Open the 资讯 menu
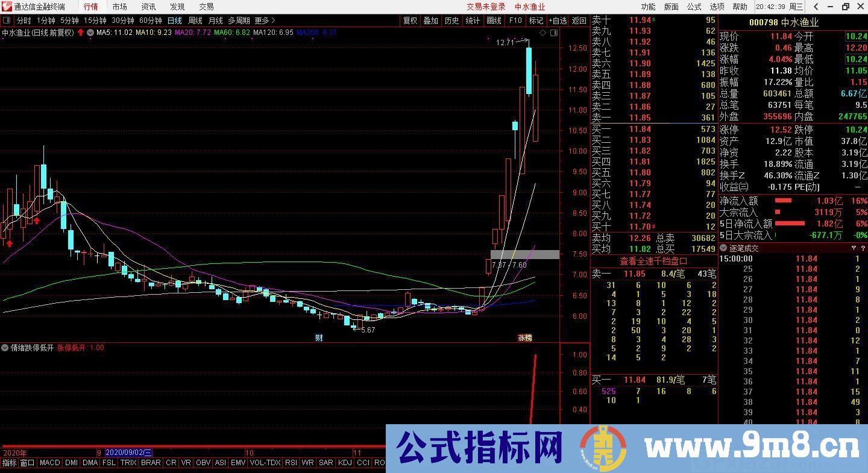868x473 pixels. point(148,7)
